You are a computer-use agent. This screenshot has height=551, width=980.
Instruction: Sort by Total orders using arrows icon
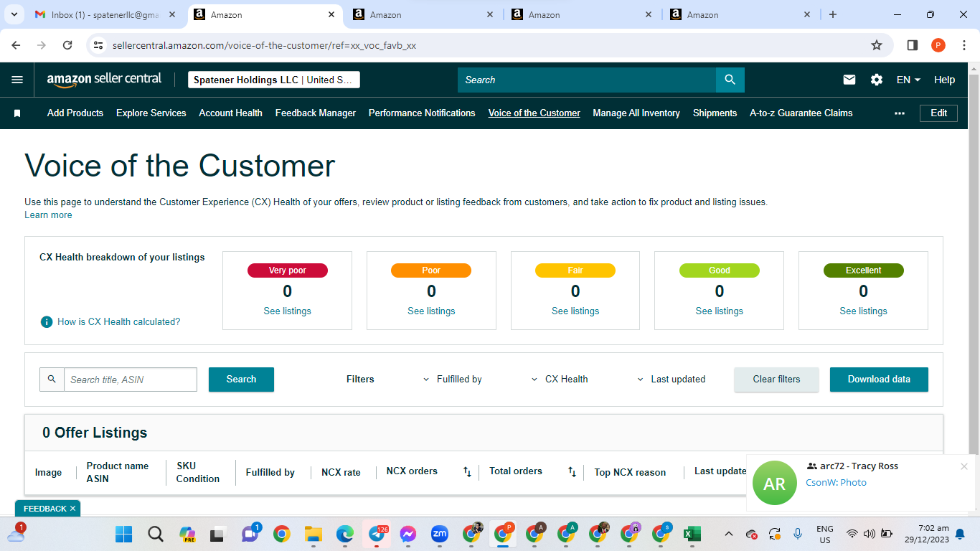(x=572, y=472)
